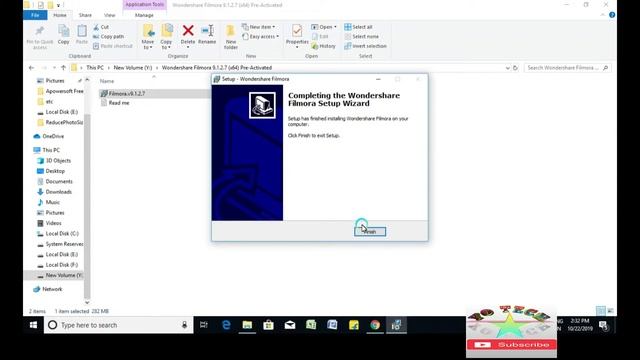Screen dimensions: 640x360
Task: Create a New folder from ribbon
Action: [231, 37]
